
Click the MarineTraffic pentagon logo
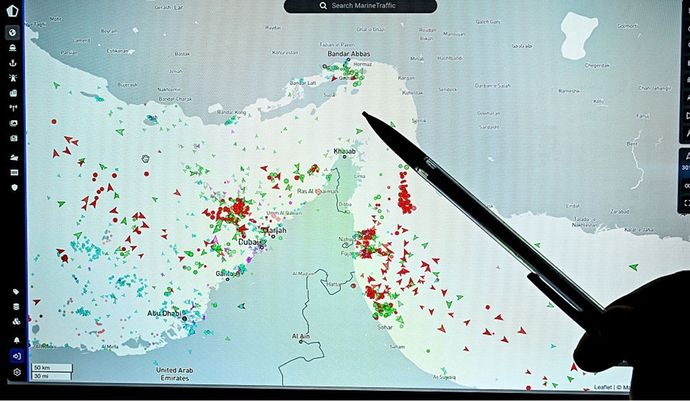[x=12, y=10]
